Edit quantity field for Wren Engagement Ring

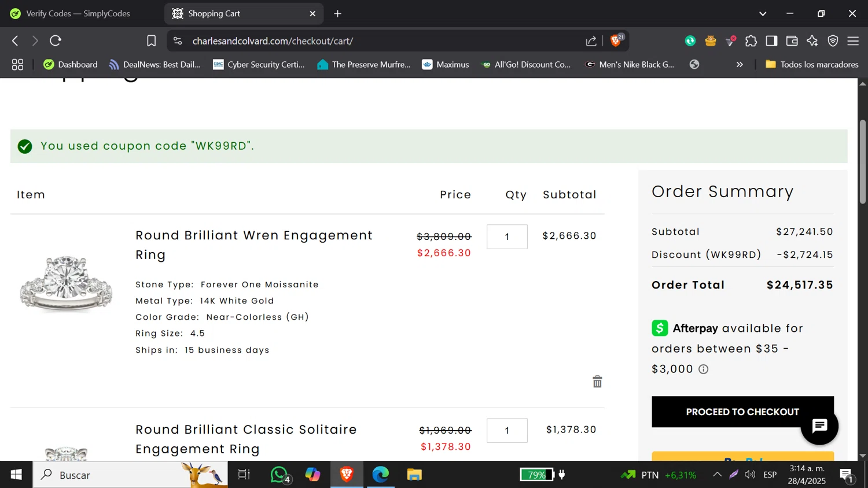pyautogui.click(x=507, y=236)
